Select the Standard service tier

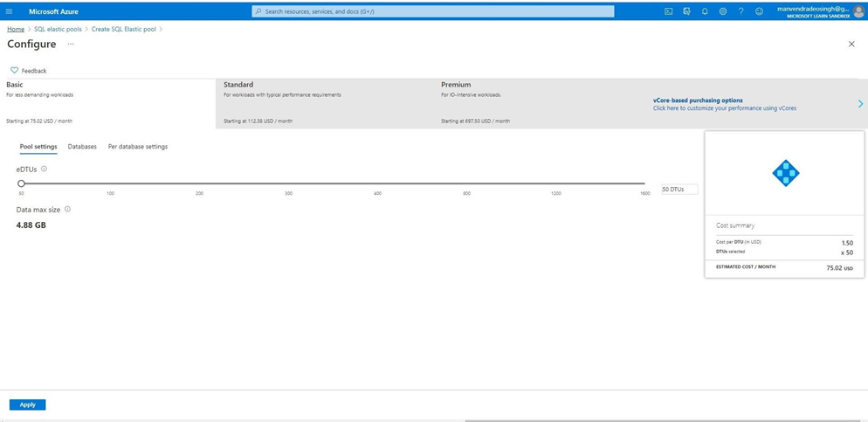[x=326, y=103]
